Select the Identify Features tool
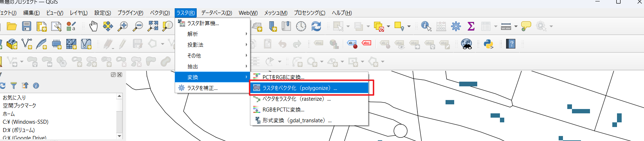 (x=426, y=26)
